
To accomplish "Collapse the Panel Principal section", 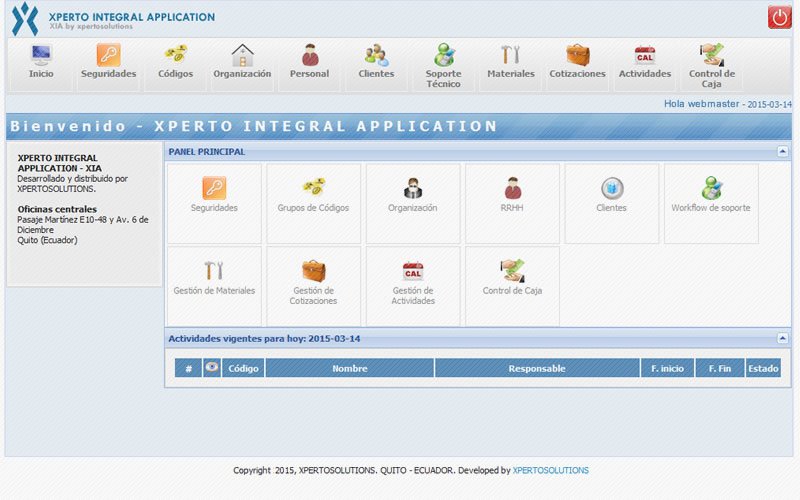I will pos(782,152).
